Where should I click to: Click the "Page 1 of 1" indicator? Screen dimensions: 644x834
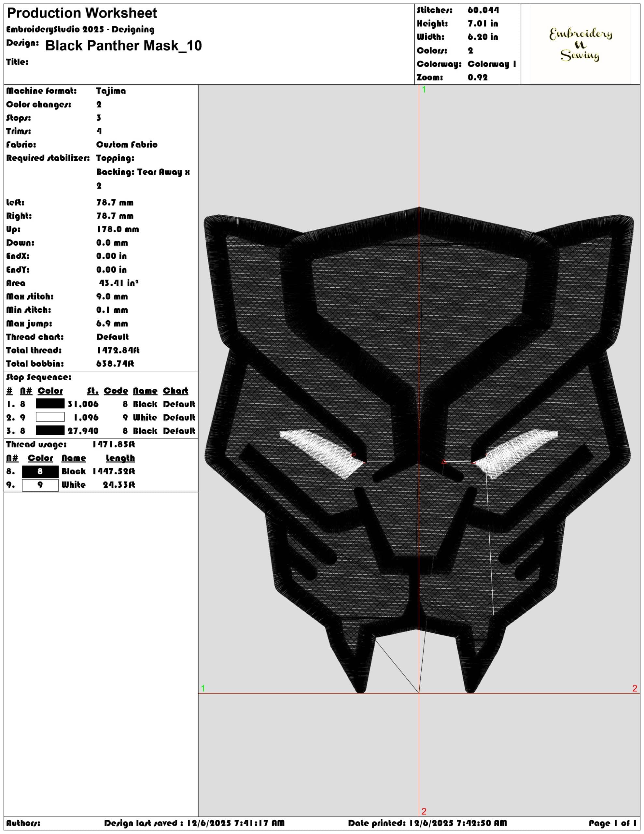[612, 823]
